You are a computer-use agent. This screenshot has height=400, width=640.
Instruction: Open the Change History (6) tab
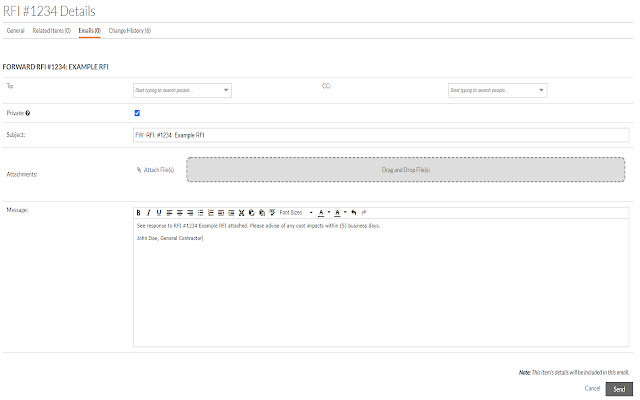(130, 31)
